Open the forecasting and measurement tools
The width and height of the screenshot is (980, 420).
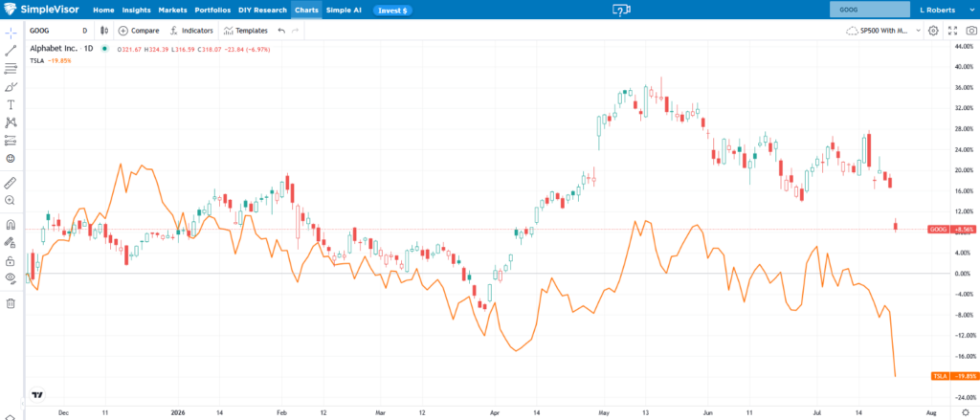tap(11, 141)
